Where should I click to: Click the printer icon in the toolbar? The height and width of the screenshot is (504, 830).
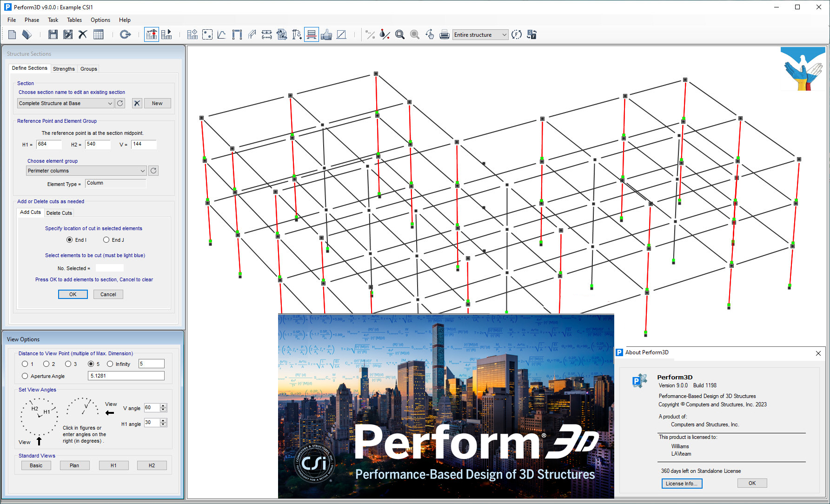coord(445,34)
